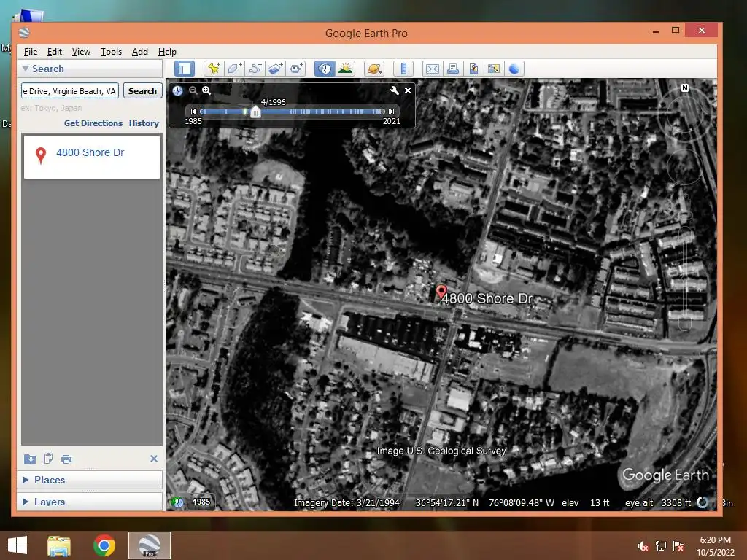
Task: Click the streaming progress indicator in the status bar
Action: pos(703,502)
